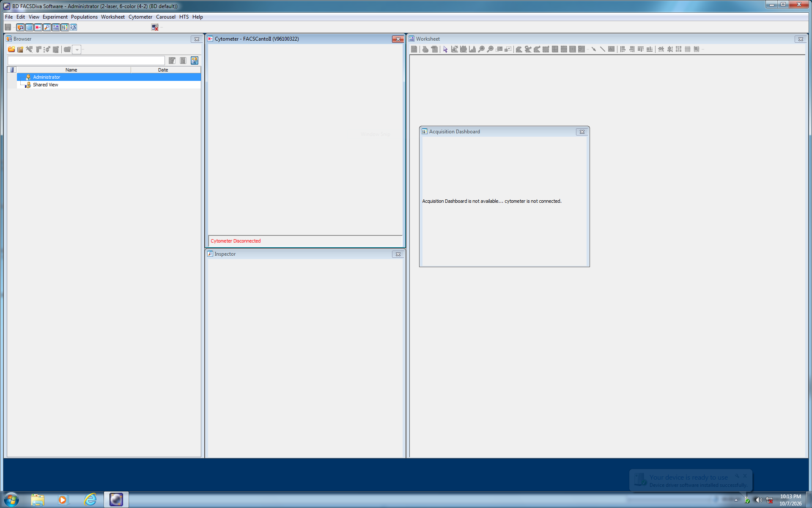Close the Acquisition Dashboard window
Image resolution: width=812 pixels, height=508 pixels.
pos(582,132)
